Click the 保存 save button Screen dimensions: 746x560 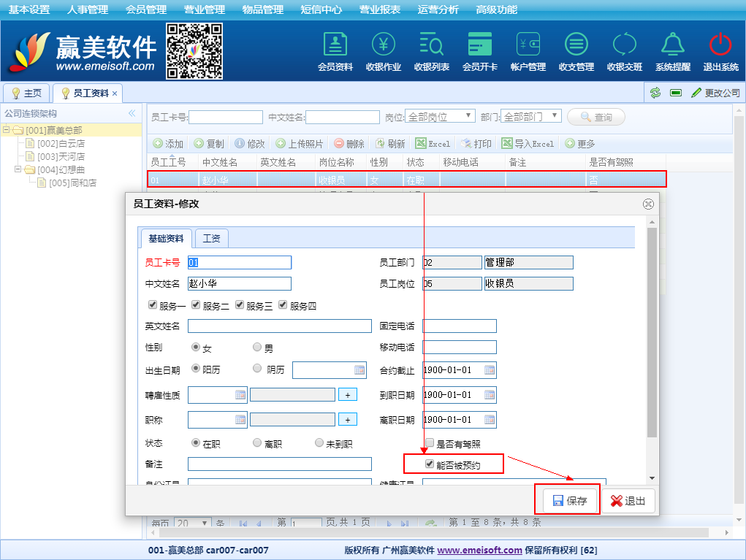click(569, 501)
